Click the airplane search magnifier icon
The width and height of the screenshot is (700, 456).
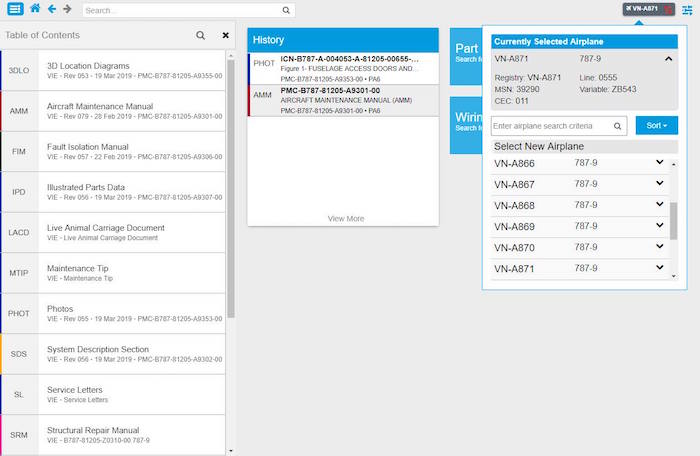(x=618, y=126)
